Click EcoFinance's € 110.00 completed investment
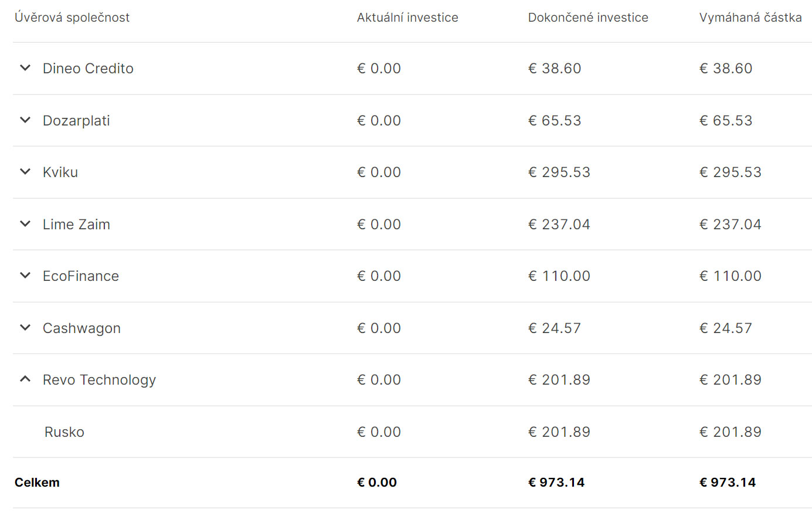The width and height of the screenshot is (812, 516). point(559,276)
